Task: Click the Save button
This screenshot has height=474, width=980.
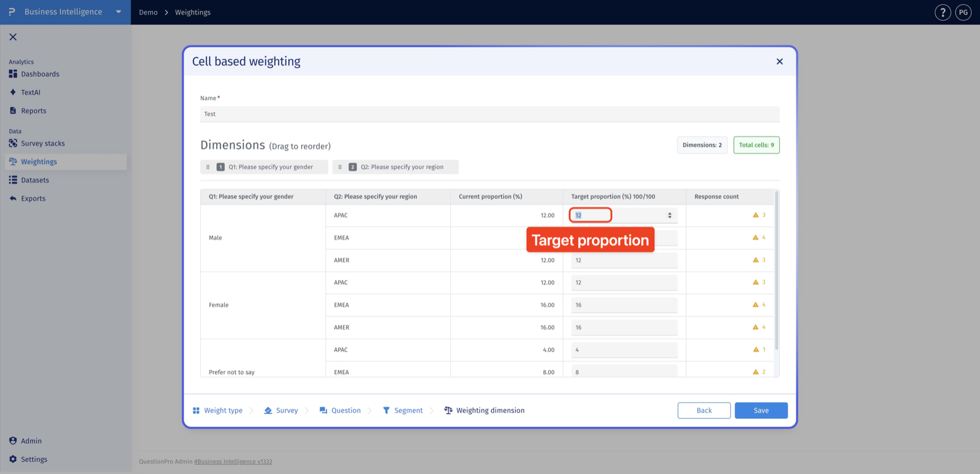Action: click(x=761, y=410)
